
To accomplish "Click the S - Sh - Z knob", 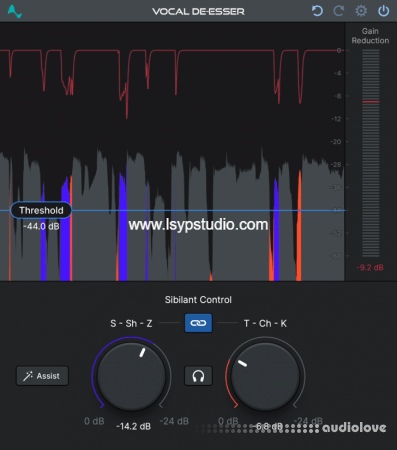I will [131, 376].
